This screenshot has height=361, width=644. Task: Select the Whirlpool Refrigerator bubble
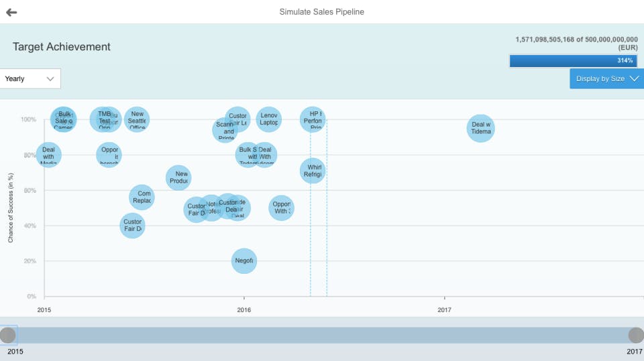click(313, 170)
